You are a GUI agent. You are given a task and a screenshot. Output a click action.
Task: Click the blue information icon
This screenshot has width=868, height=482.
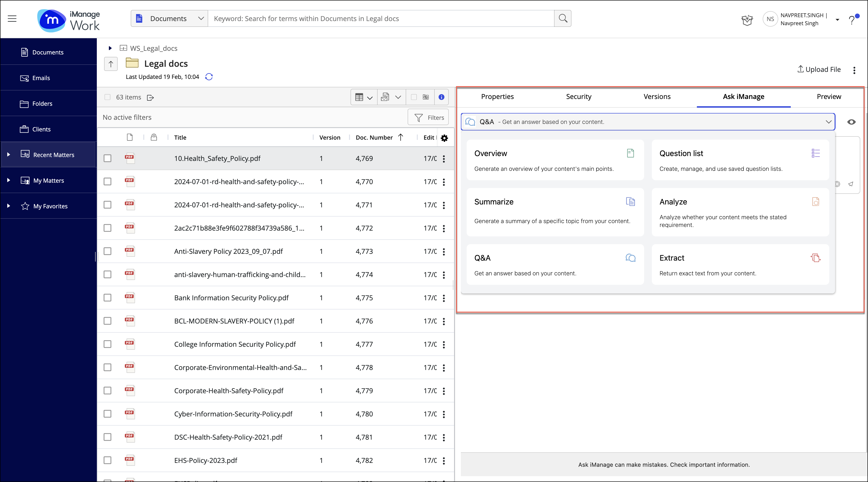[x=442, y=97]
